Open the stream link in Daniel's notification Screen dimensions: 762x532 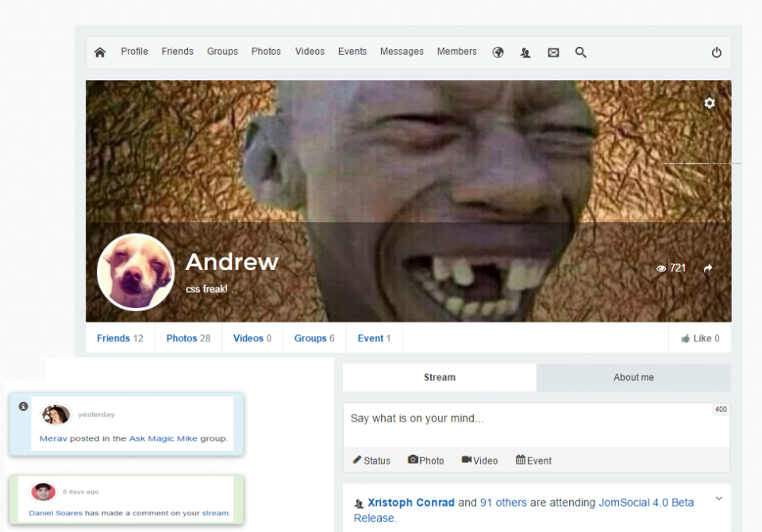[x=215, y=513]
